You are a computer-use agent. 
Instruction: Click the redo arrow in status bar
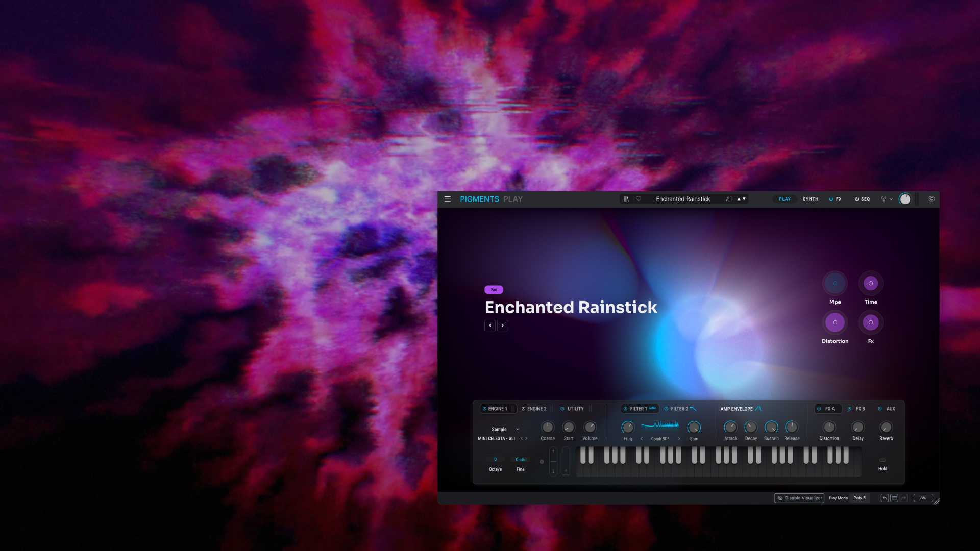click(x=904, y=498)
